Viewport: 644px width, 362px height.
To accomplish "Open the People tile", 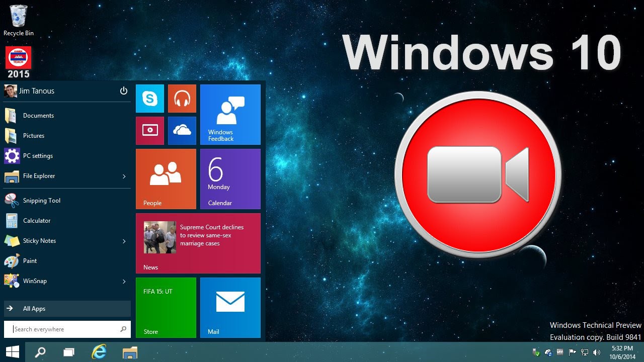I will tap(166, 179).
